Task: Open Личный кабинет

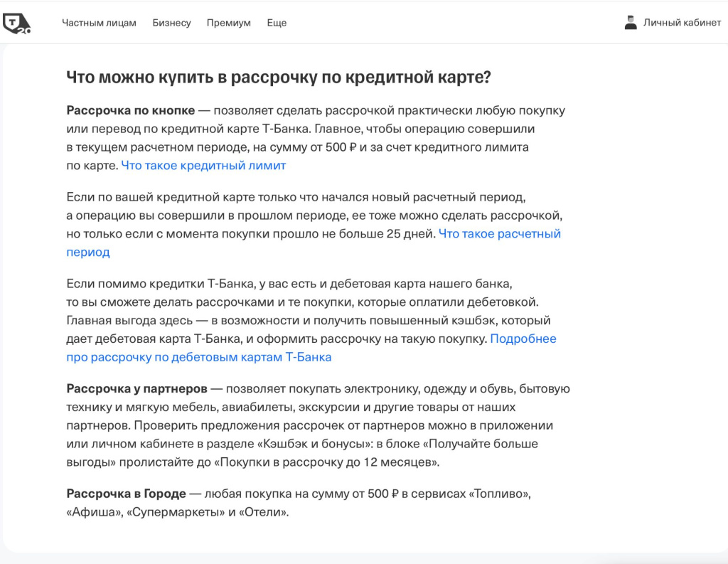Action: 682,23
